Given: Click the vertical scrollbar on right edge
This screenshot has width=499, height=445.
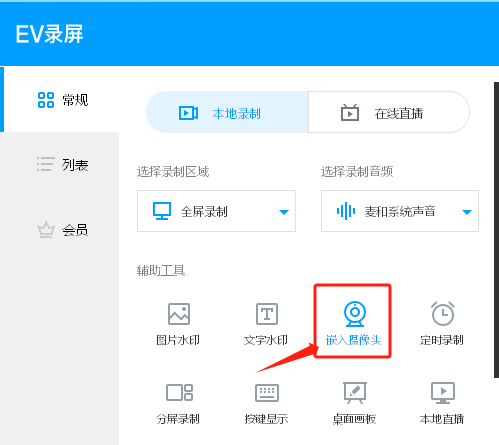Looking at the screenshot, I should click(x=496, y=230).
